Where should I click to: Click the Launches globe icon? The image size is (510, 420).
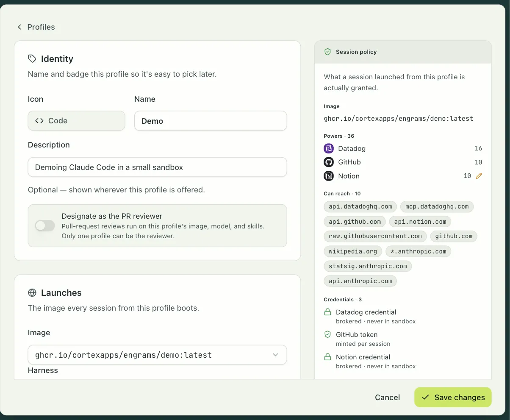(x=32, y=292)
